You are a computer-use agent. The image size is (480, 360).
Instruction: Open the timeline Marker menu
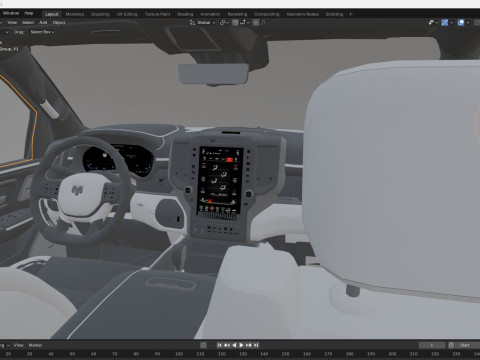(x=35, y=345)
